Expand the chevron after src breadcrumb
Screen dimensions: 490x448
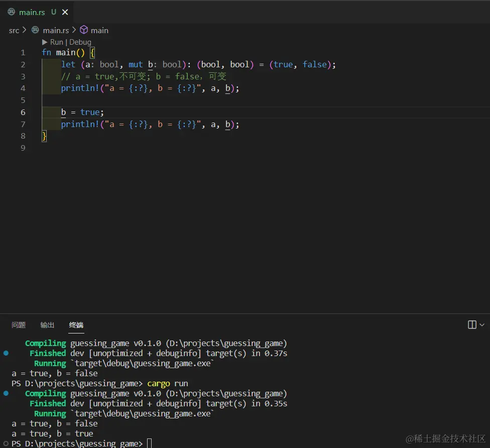click(25, 30)
